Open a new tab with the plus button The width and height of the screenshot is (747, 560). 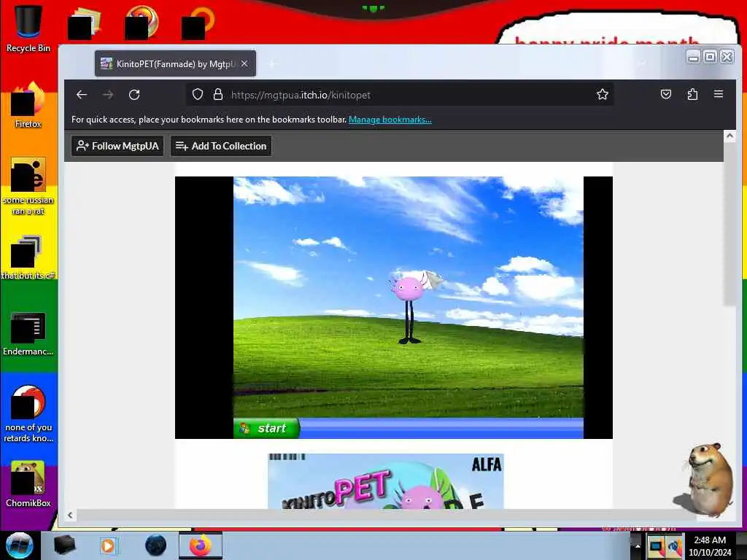pyautogui.click(x=271, y=63)
